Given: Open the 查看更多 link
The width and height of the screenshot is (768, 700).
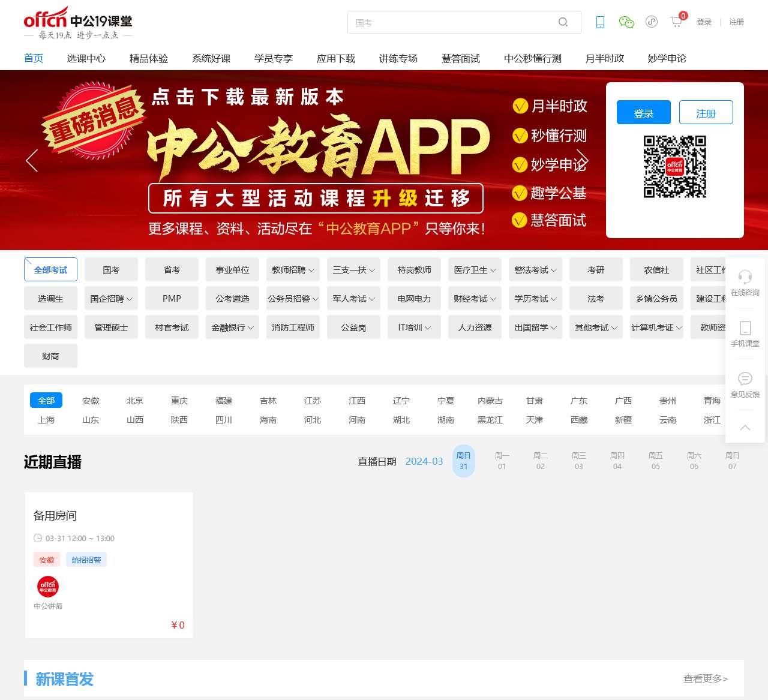Looking at the screenshot, I should click(706, 678).
